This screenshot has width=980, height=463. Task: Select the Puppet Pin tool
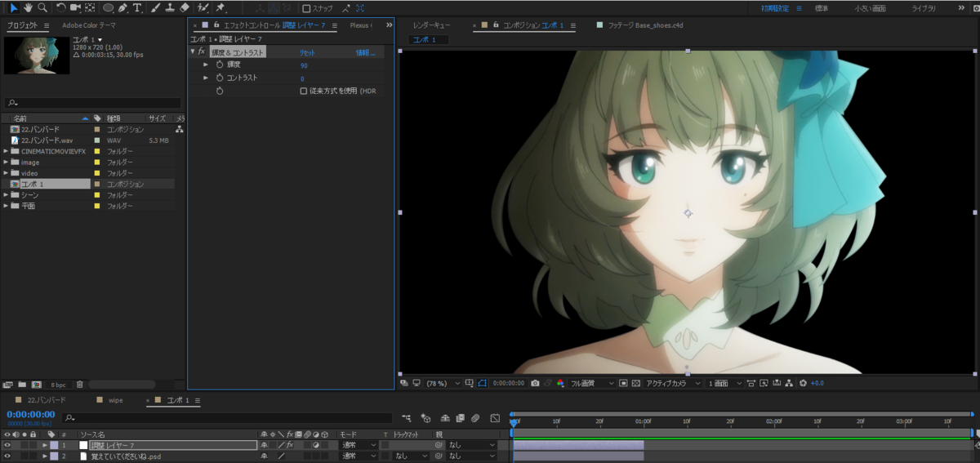220,7
